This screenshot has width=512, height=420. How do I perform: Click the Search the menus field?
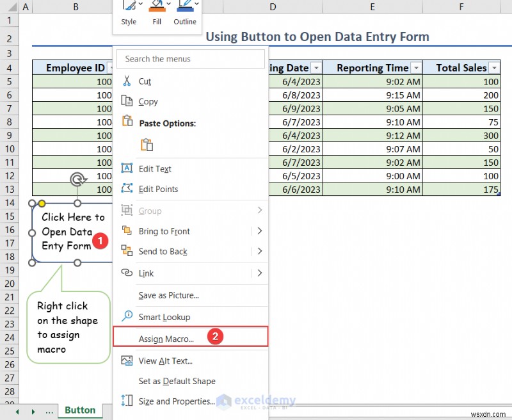(190, 59)
